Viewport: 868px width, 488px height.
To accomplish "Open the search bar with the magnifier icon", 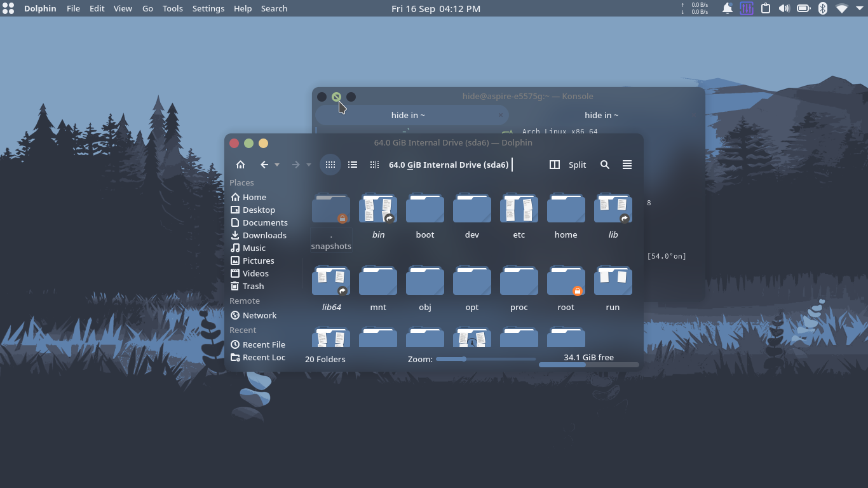I will (x=604, y=165).
